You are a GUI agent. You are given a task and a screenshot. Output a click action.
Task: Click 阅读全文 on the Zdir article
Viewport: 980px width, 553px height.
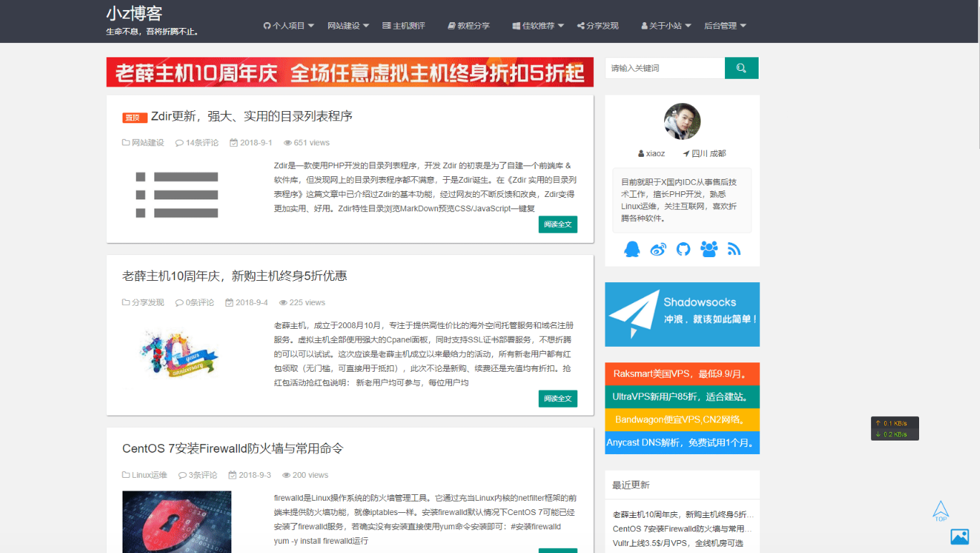click(x=557, y=224)
